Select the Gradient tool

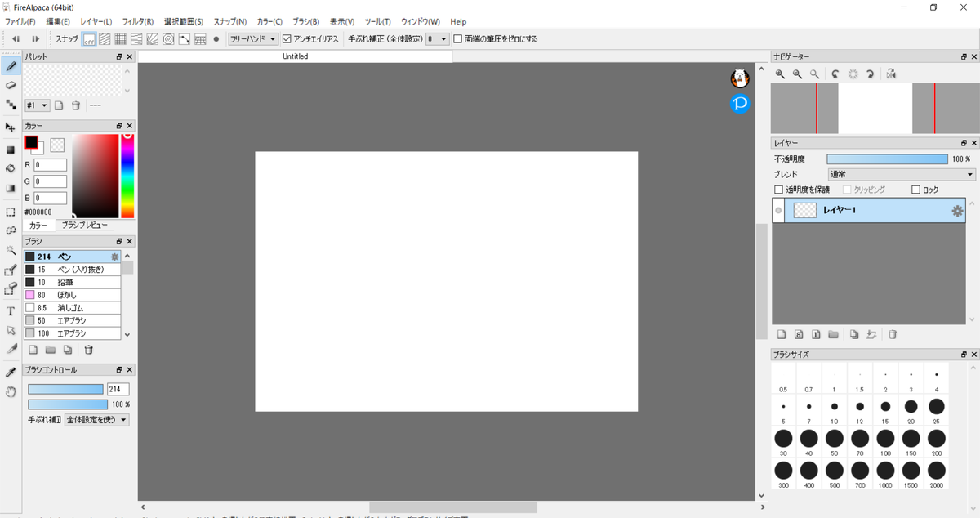pyautogui.click(x=11, y=188)
